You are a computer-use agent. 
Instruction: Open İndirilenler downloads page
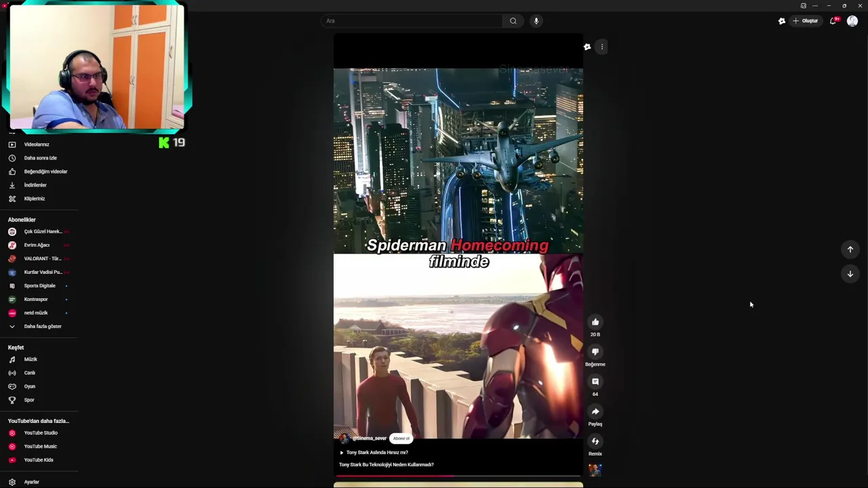[35, 185]
